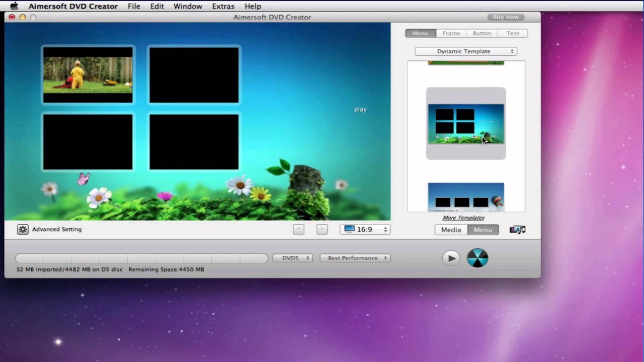Click the Buy now button

(x=506, y=17)
